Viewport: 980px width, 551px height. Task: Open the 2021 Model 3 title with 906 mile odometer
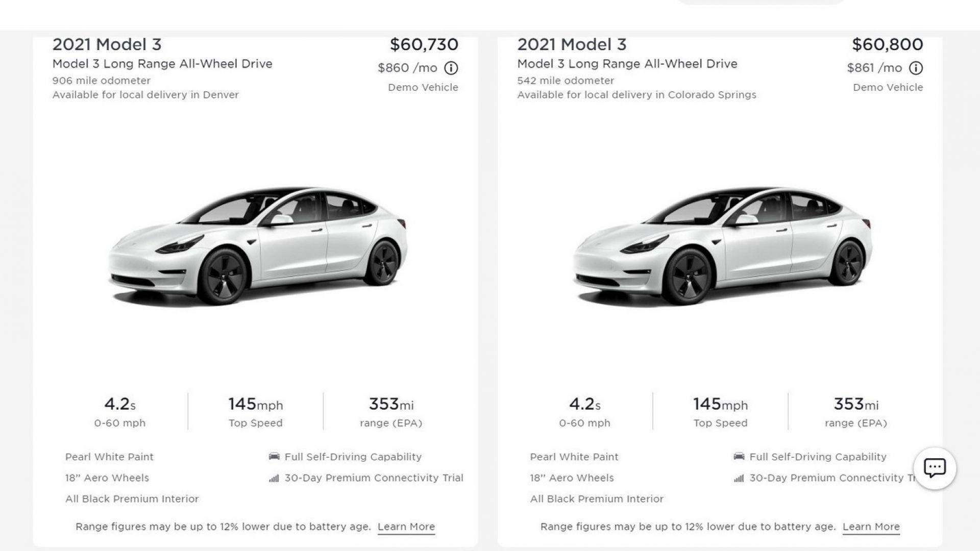pyautogui.click(x=107, y=45)
